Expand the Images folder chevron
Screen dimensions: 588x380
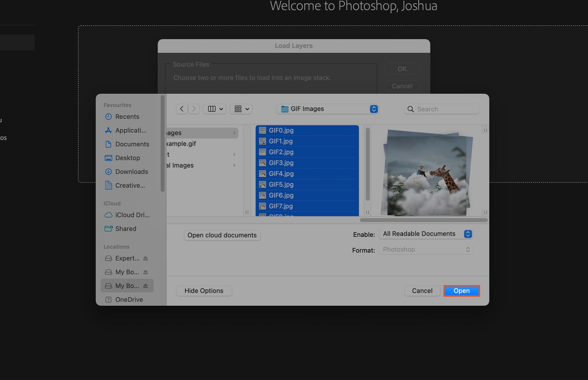coord(234,133)
